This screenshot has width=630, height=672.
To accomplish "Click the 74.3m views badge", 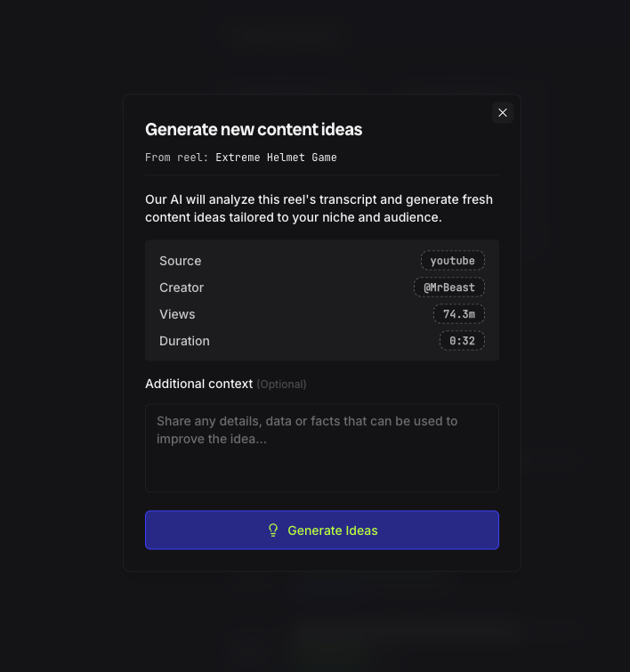I will pos(458,314).
